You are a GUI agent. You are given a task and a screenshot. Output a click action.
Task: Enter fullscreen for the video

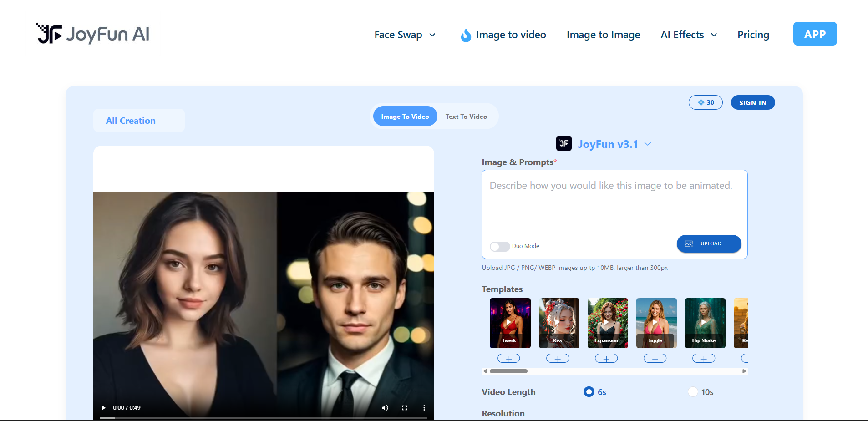[x=405, y=408]
